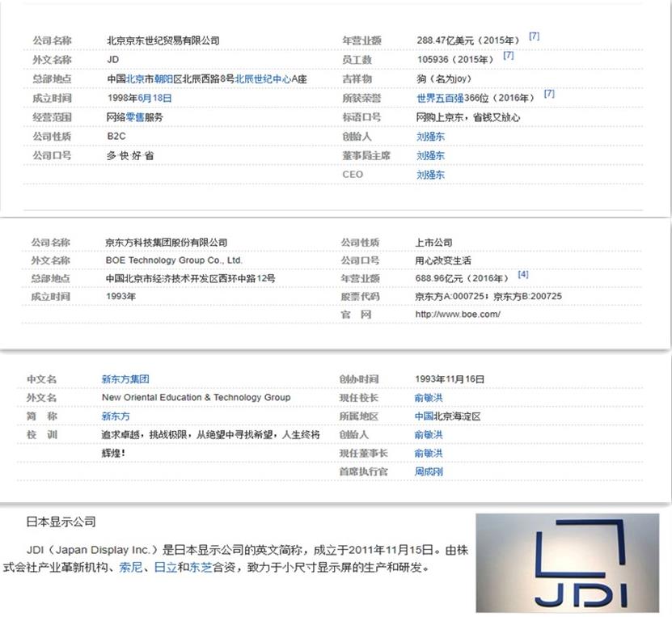
Task: Open the 朝阳 district link
Action: [163, 78]
